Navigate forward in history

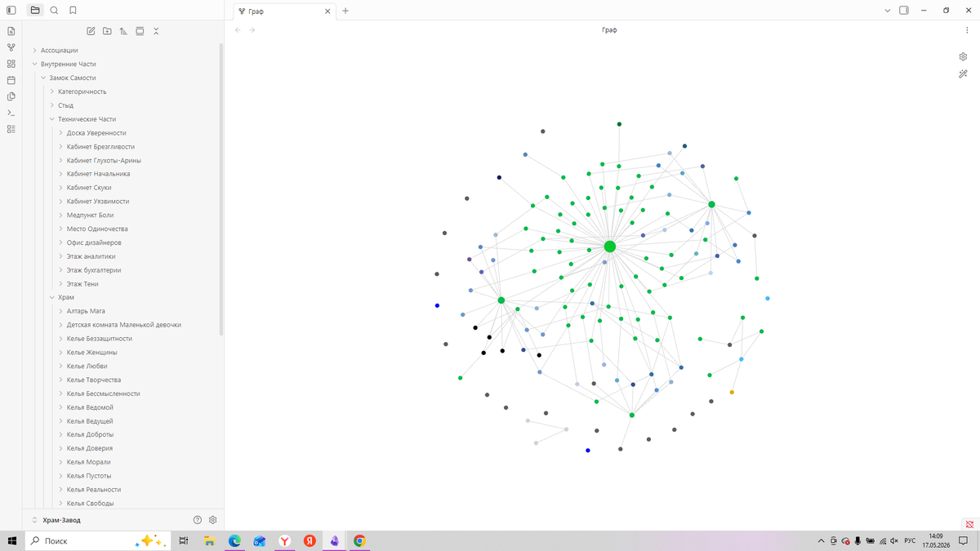(x=252, y=30)
